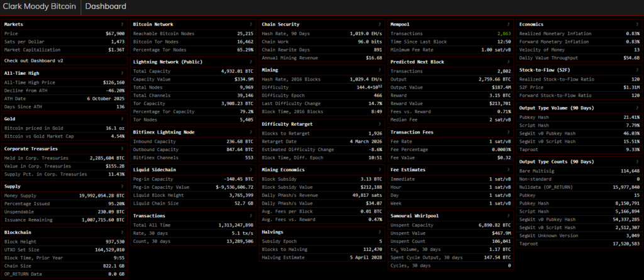Click the Mining Economics help icon
Image resolution: width=644 pixels, height=280 pixels.
[380, 169]
